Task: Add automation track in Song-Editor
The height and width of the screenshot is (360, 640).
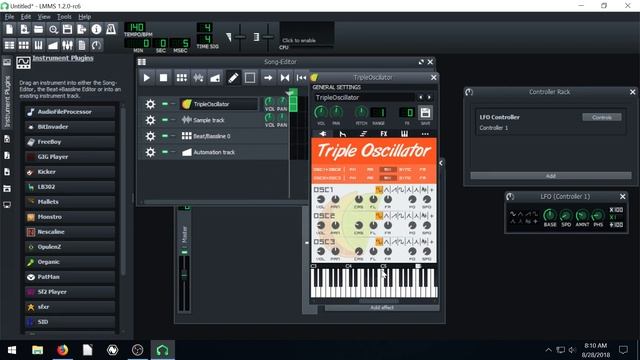Action: click(x=215, y=78)
